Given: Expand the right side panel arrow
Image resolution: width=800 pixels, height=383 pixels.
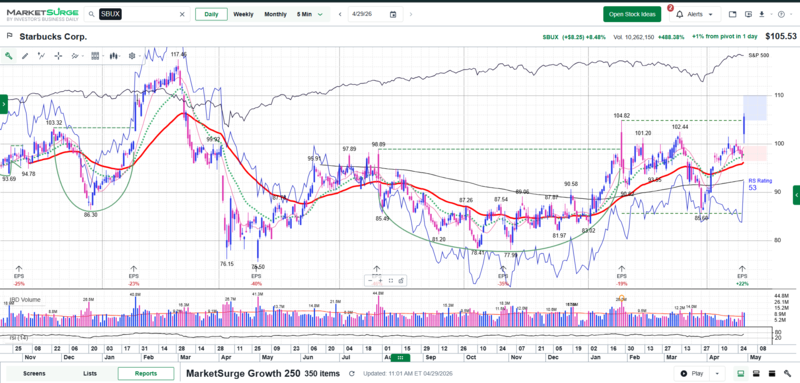Looking at the screenshot, I should point(796,195).
